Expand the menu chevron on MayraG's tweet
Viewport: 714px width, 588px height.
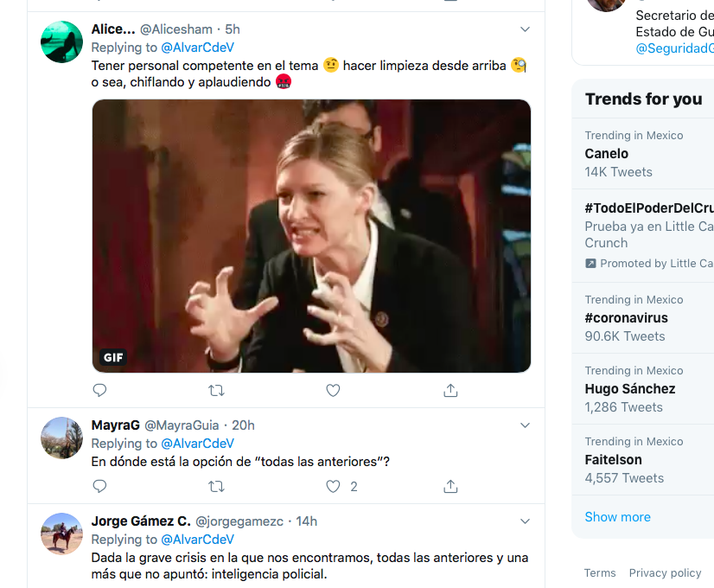pos(525,425)
